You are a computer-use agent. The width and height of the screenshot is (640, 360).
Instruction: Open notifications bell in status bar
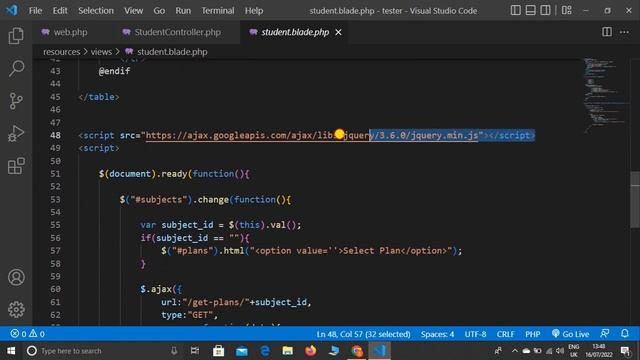pos(625,334)
